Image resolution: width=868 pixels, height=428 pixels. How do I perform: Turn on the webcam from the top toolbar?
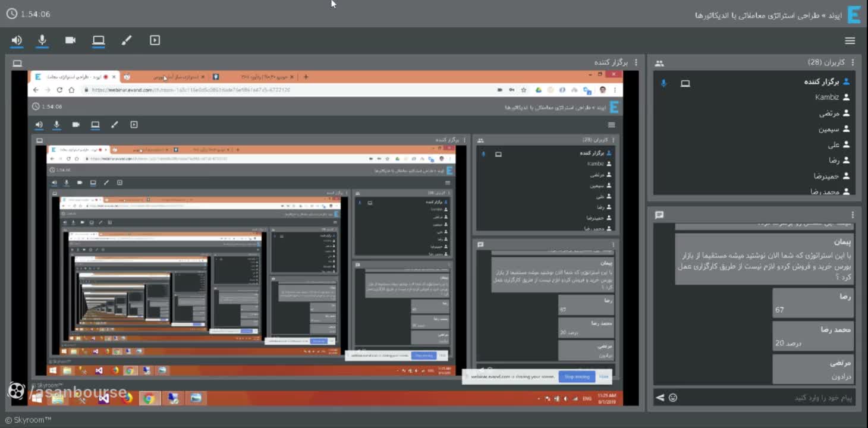70,40
